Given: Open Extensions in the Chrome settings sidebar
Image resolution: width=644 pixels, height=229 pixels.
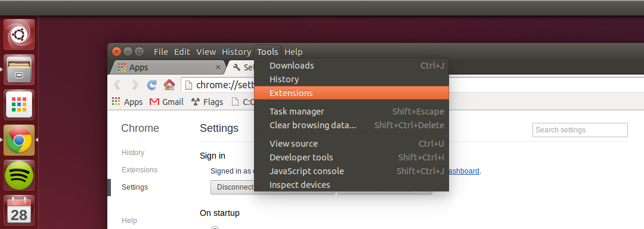Looking at the screenshot, I should [139, 169].
